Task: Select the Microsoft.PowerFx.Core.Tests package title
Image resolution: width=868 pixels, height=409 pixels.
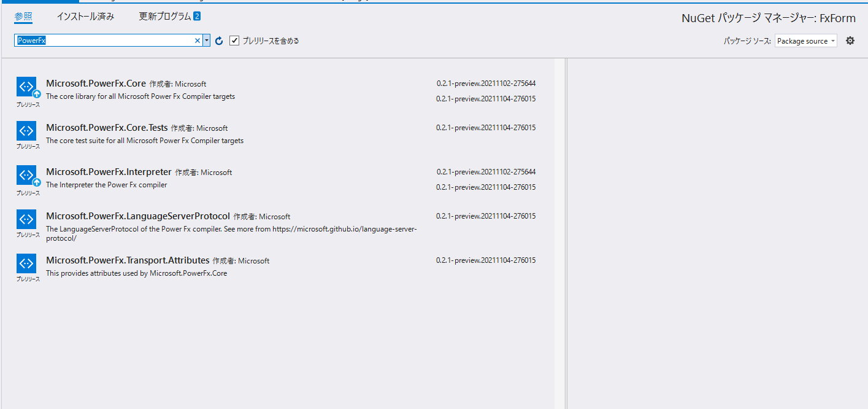Action: 107,128
